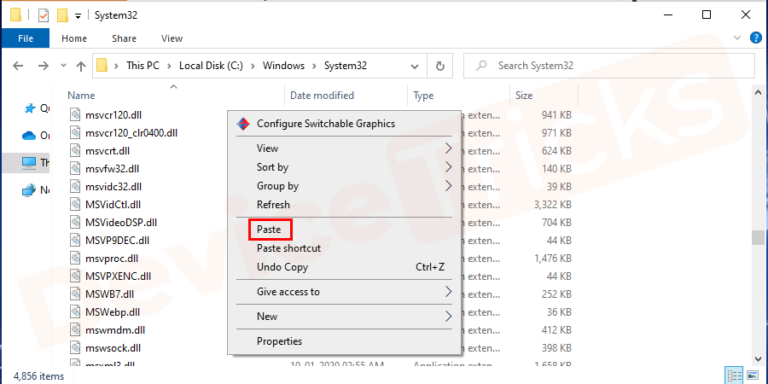Image resolution: width=768 pixels, height=384 pixels.
Task: Expand the View submenu arrow
Action: 448,148
